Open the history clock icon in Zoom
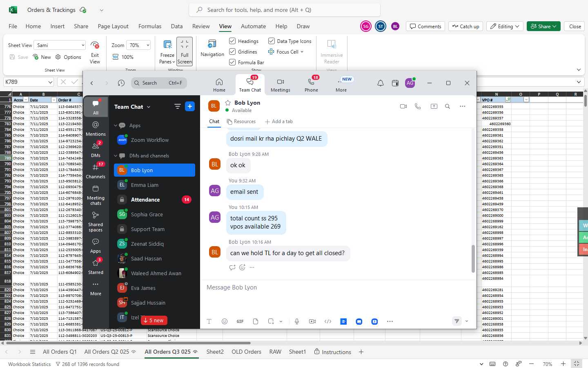Screen dimensions: 588x368 121,83
